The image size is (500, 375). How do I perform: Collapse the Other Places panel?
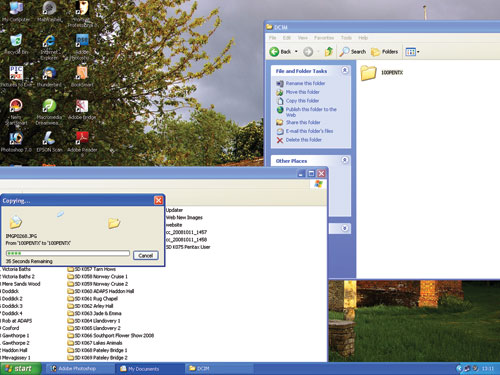(345, 160)
